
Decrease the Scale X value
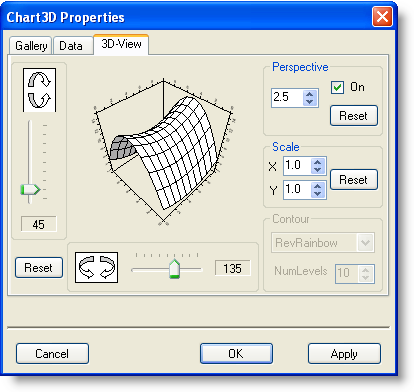coord(318,170)
